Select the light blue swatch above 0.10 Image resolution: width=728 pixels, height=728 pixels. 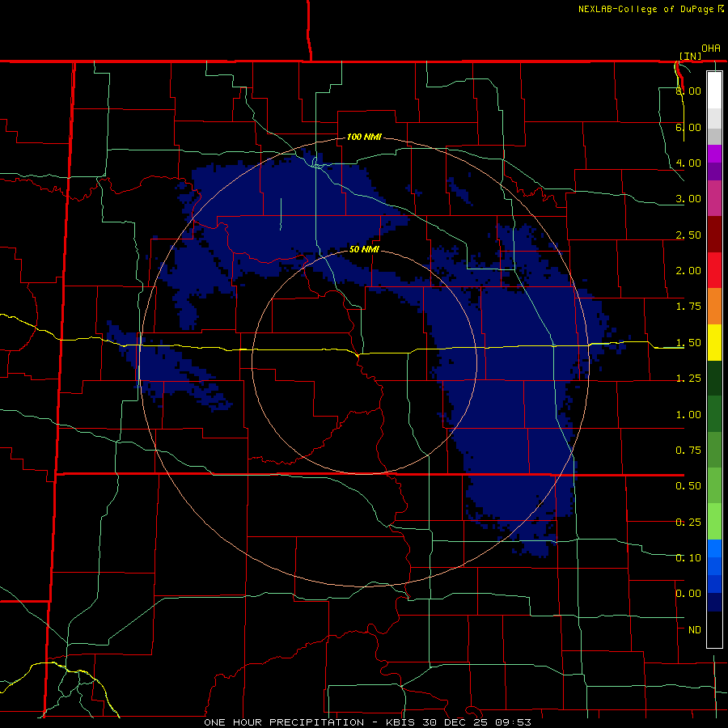click(x=714, y=548)
